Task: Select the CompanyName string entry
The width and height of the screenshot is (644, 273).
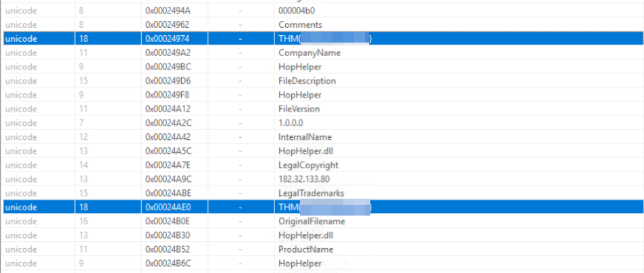Action: [309, 53]
